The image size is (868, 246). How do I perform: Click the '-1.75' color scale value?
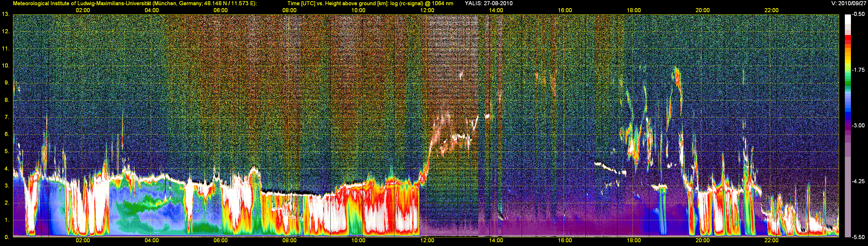tap(858, 70)
